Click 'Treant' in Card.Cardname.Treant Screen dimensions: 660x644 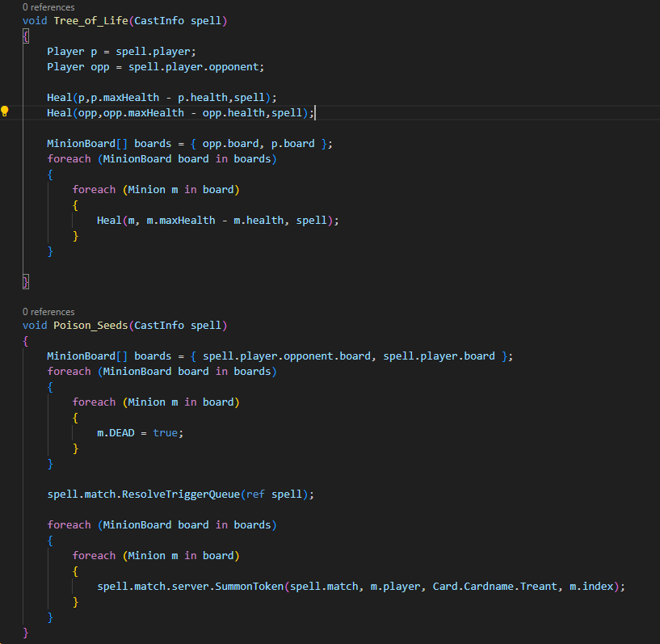pyautogui.click(x=538, y=587)
